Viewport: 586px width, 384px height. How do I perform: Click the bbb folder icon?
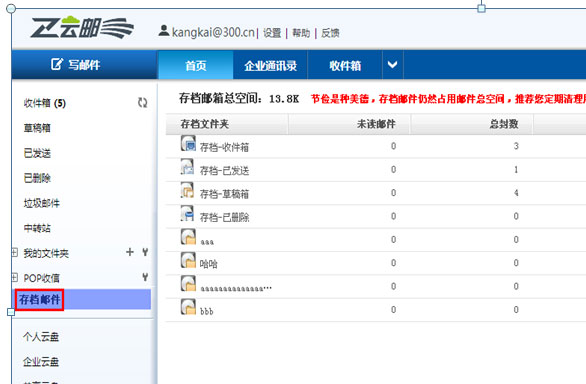pyautogui.click(x=188, y=307)
